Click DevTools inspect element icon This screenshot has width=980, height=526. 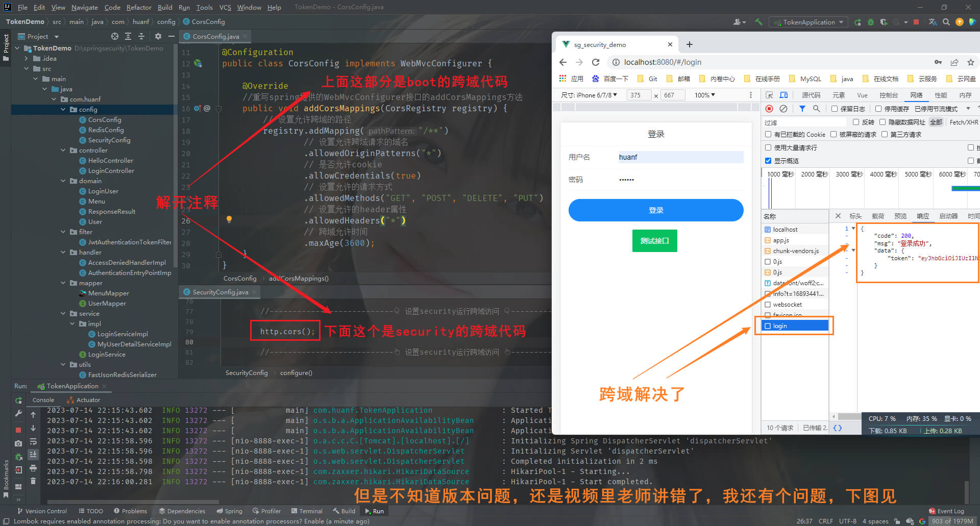[x=769, y=95]
